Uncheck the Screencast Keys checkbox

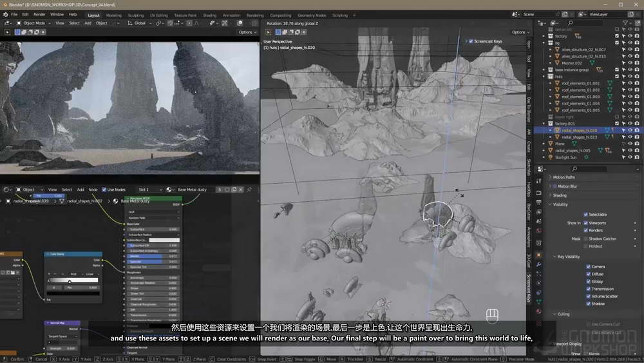pos(471,41)
